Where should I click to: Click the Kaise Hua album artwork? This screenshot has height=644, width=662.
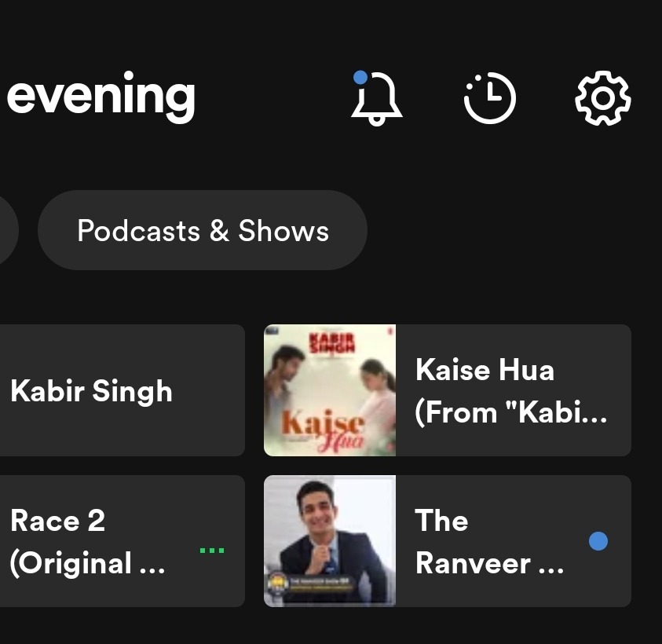(330, 390)
